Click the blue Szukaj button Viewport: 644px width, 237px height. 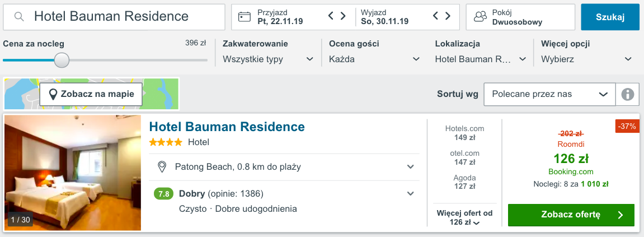click(610, 17)
